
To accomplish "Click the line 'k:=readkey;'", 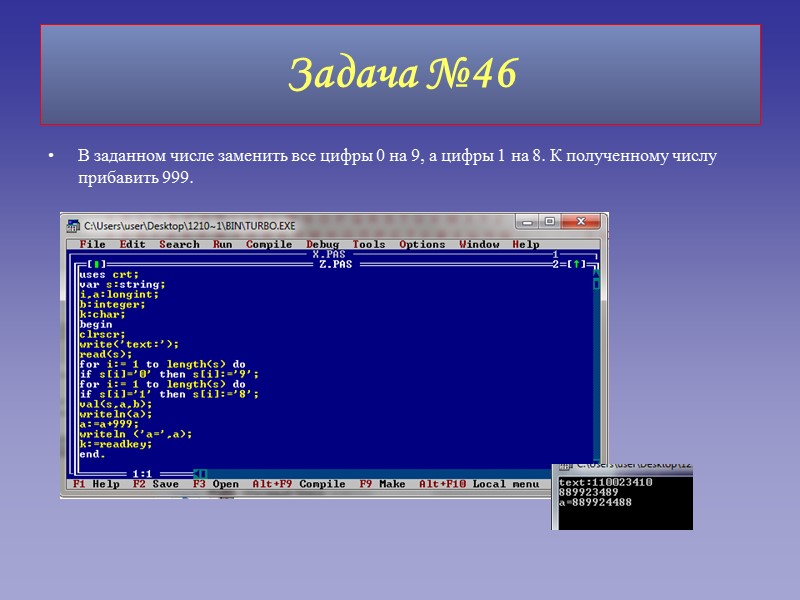I will [116, 444].
